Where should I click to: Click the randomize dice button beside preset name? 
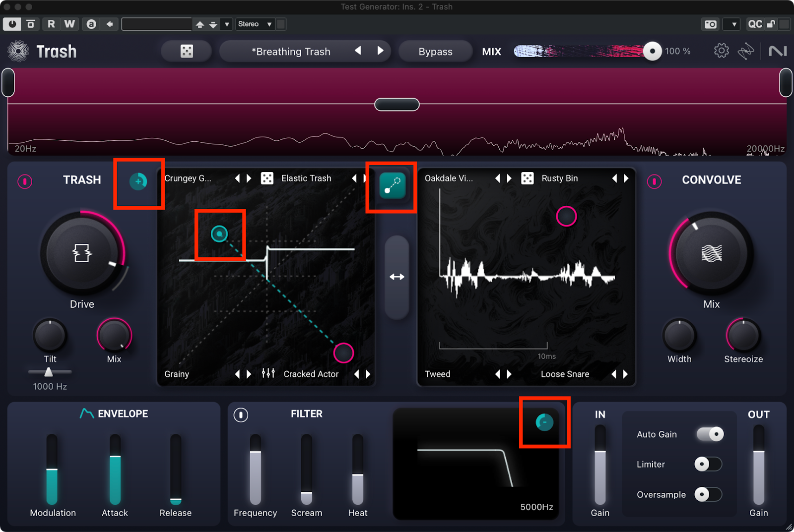point(187,51)
